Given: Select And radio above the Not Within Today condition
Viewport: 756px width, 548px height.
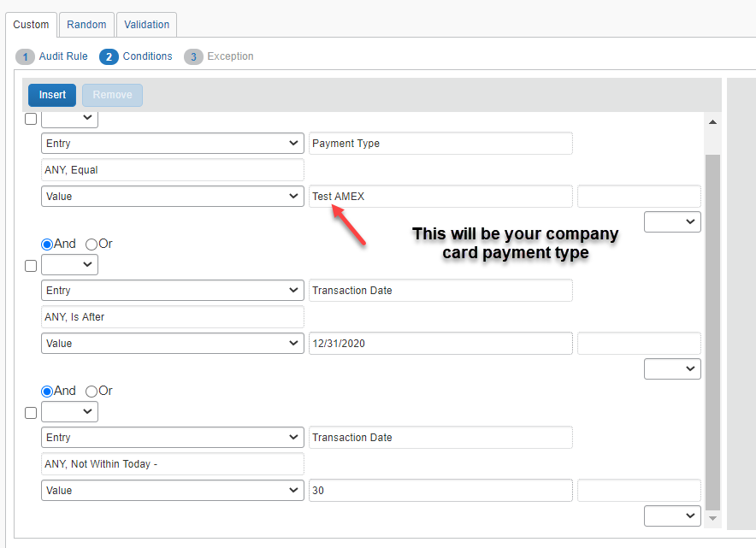Looking at the screenshot, I should point(47,392).
